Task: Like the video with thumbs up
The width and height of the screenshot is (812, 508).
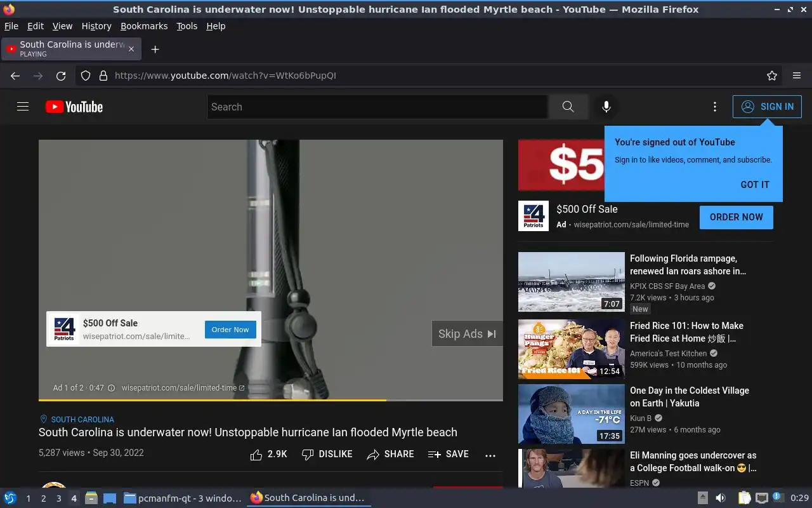Action: 268,455
